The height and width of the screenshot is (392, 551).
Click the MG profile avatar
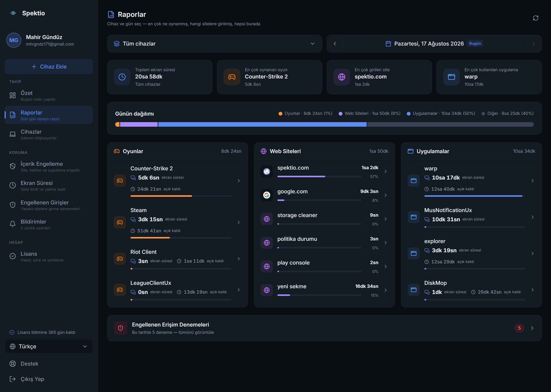(14, 40)
